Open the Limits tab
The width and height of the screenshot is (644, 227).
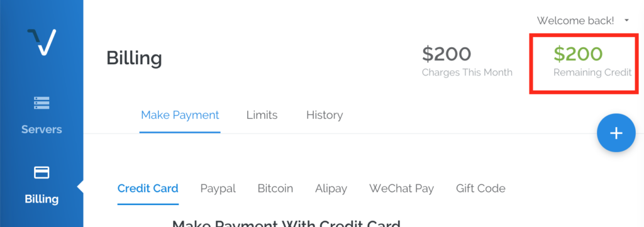click(262, 115)
